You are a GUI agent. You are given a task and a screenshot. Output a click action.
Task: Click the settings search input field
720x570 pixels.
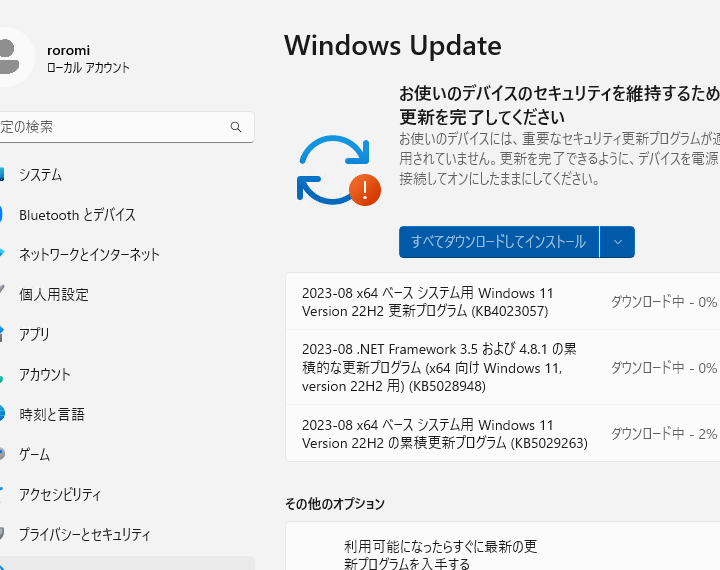[x=126, y=127]
